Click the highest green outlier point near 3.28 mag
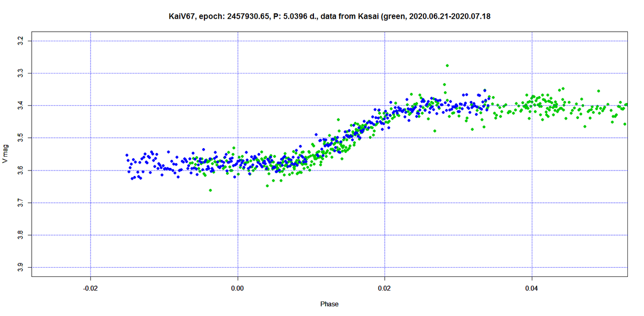Image resolution: width=644 pixels, height=316 pixels. (447, 65)
